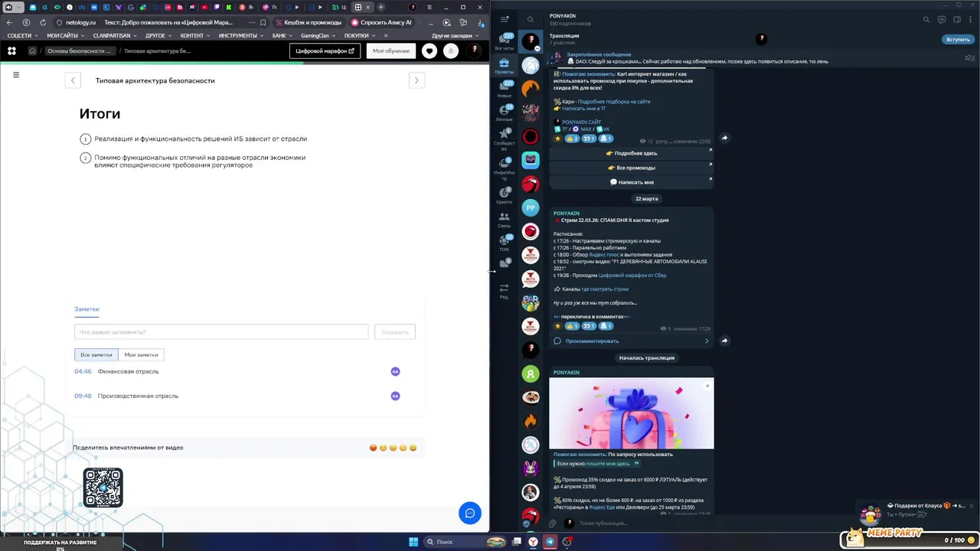The image size is (980, 551).
Task: Open notifications bell in Netology header
Action: [451, 51]
